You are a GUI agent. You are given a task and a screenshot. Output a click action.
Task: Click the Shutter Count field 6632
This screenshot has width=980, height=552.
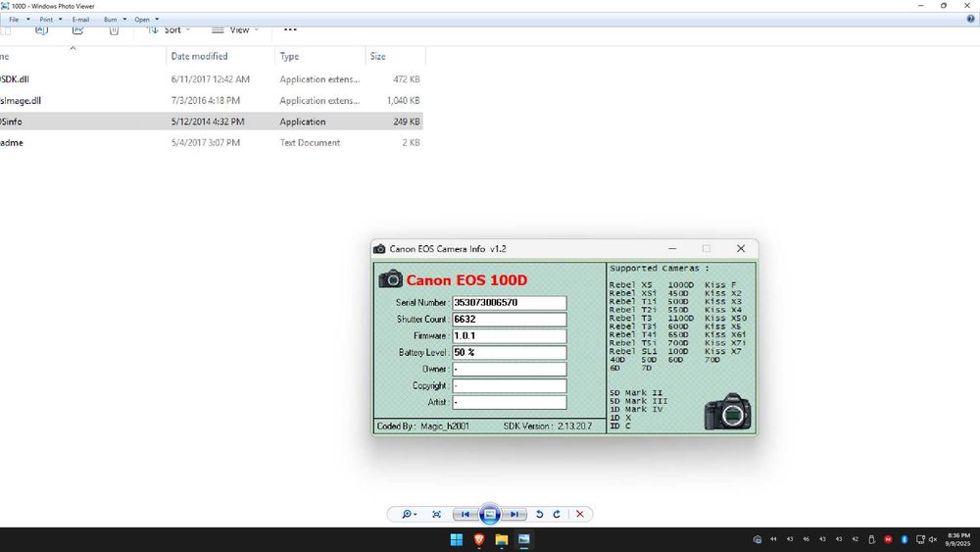pyautogui.click(x=510, y=320)
